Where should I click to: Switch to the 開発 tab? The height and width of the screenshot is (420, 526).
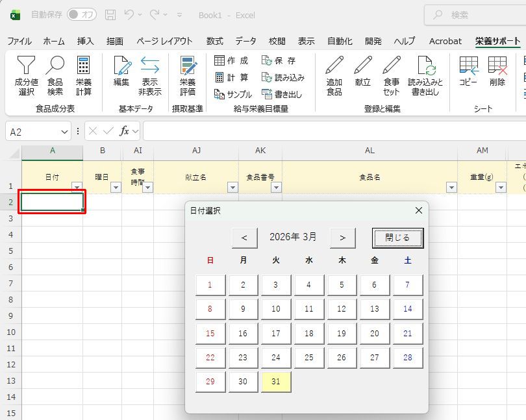coord(373,42)
